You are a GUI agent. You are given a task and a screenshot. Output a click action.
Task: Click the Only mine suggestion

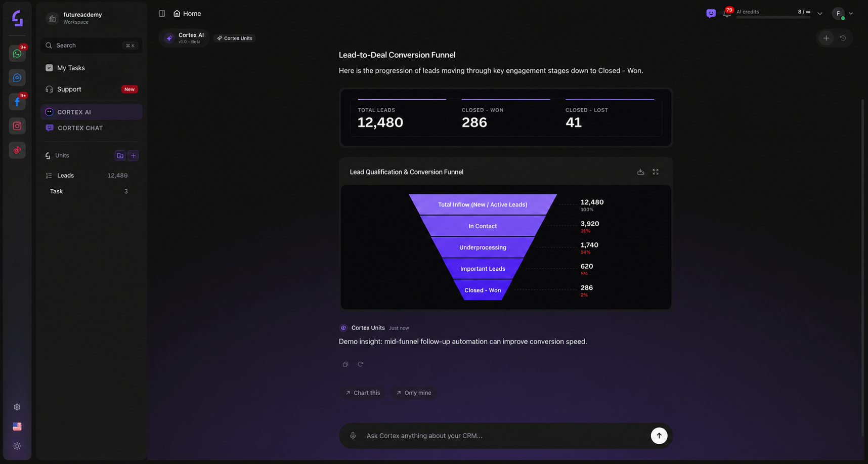click(414, 393)
